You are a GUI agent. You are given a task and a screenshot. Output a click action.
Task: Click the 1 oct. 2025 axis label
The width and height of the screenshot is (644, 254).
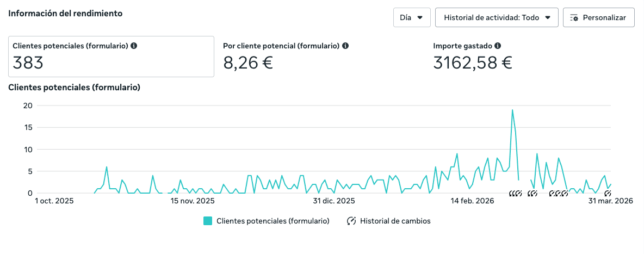click(54, 201)
